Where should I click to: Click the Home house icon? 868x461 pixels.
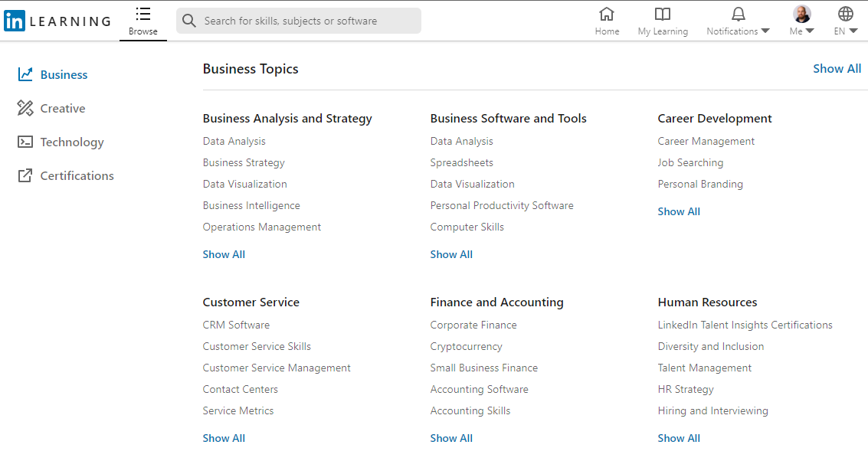(x=607, y=14)
